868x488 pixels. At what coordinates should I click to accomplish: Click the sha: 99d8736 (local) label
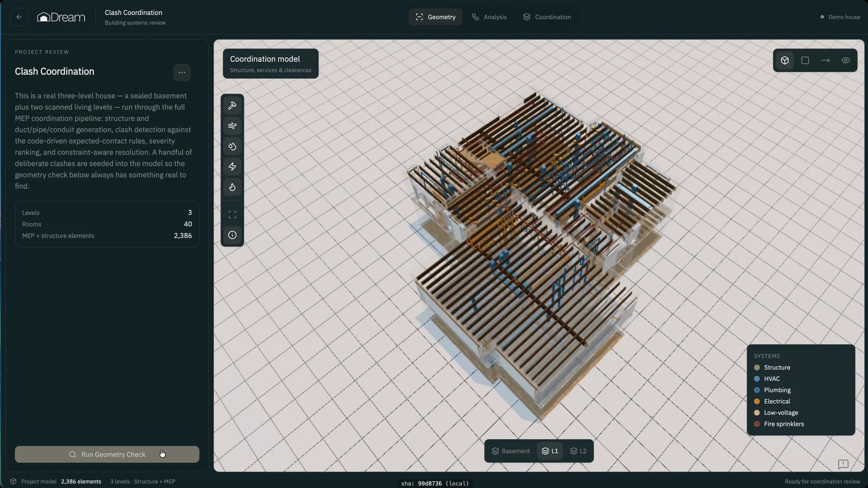(x=435, y=483)
